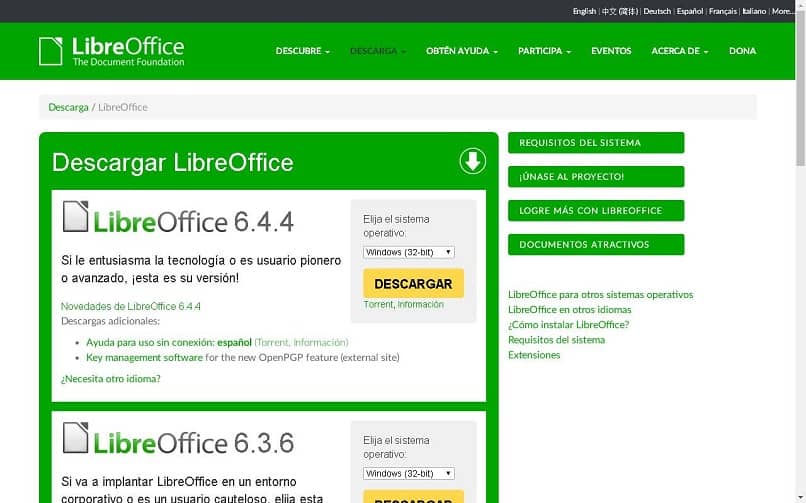Click the Descarga breadcrumb link
This screenshot has width=806, height=503.
68,107
